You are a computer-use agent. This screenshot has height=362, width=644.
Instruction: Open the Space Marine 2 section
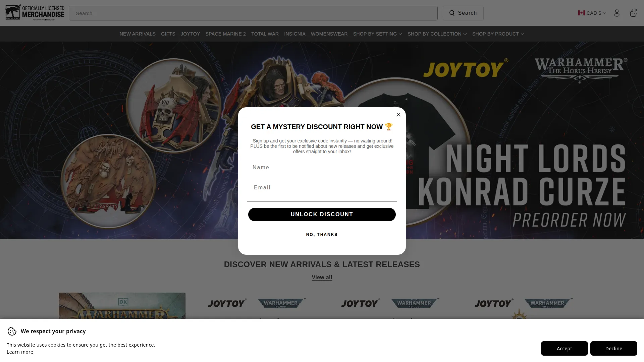point(225,34)
